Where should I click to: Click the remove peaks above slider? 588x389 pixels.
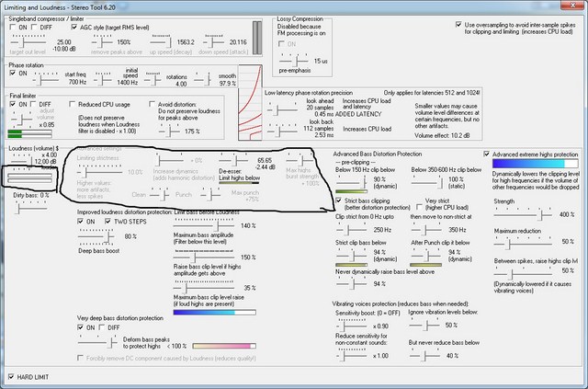(103, 41)
